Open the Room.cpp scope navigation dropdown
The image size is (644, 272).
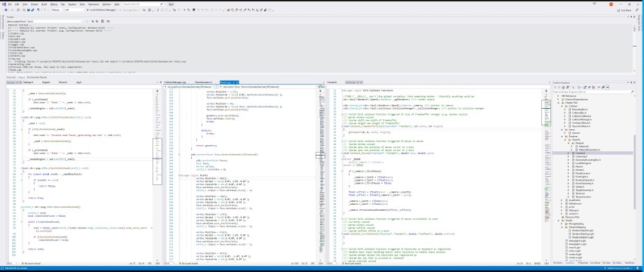[190, 87]
